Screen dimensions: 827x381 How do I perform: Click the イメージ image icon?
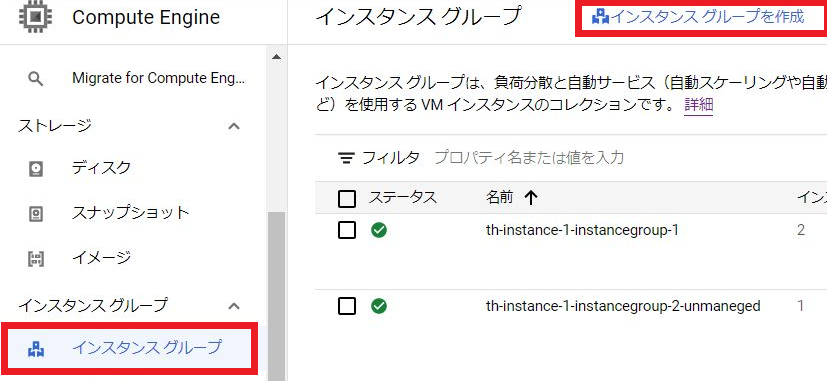pos(35,259)
